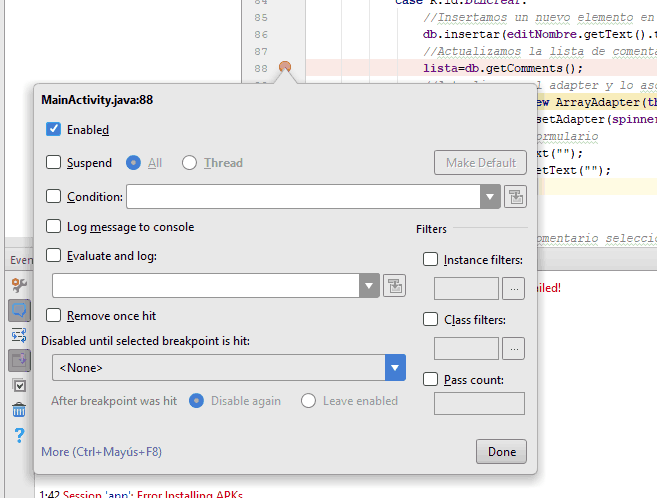The width and height of the screenshot is (657, 498).
Task: Enable Class filters checkbox
Action: pyautogui.click(x=430, y=319)
